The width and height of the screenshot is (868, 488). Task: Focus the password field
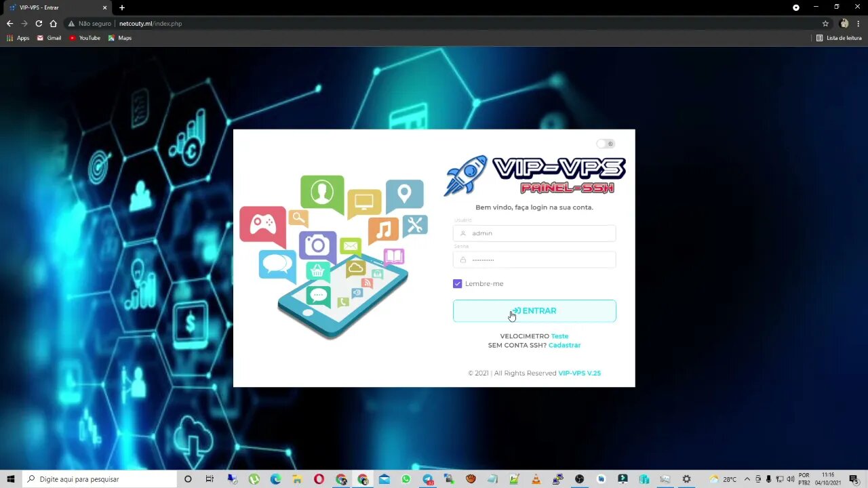point(534,260)
